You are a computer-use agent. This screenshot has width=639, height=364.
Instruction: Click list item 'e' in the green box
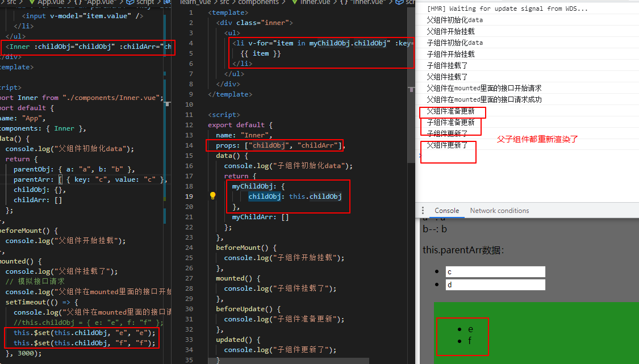click(x=470, y=329)
